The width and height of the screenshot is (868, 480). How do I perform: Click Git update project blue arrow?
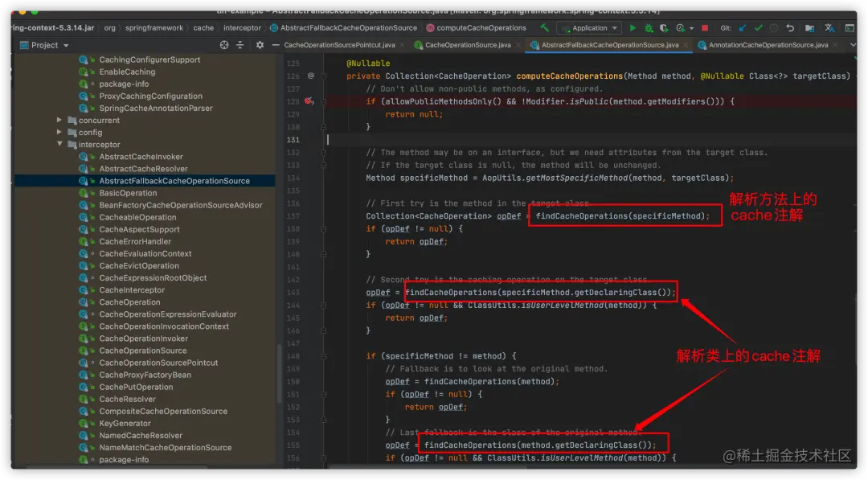pyautogui.click(x=743, y=27)
